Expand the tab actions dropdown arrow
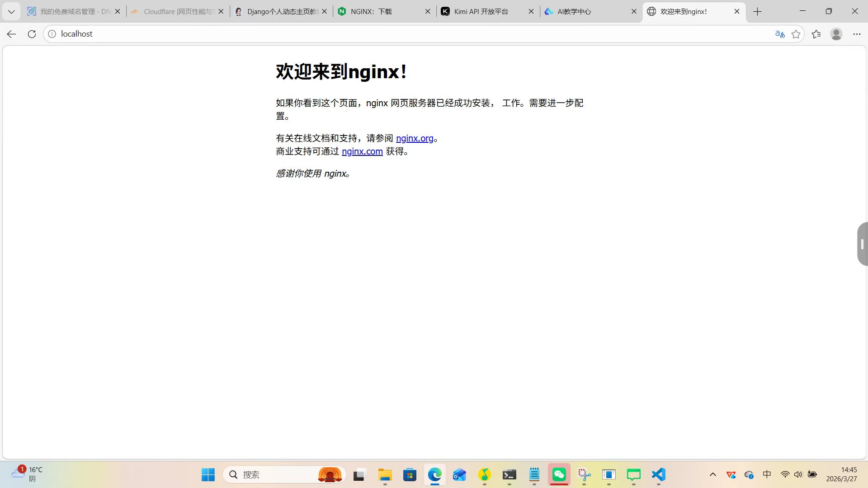Image resolution: width=868 pixels, height=488 pixels. (11, 11)
